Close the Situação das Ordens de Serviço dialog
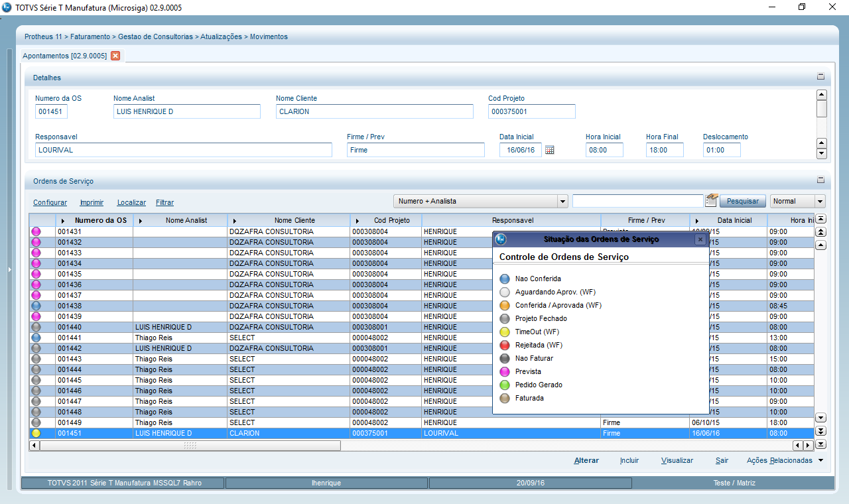Viewport: 849px width, 504px height. pos(700,239)
